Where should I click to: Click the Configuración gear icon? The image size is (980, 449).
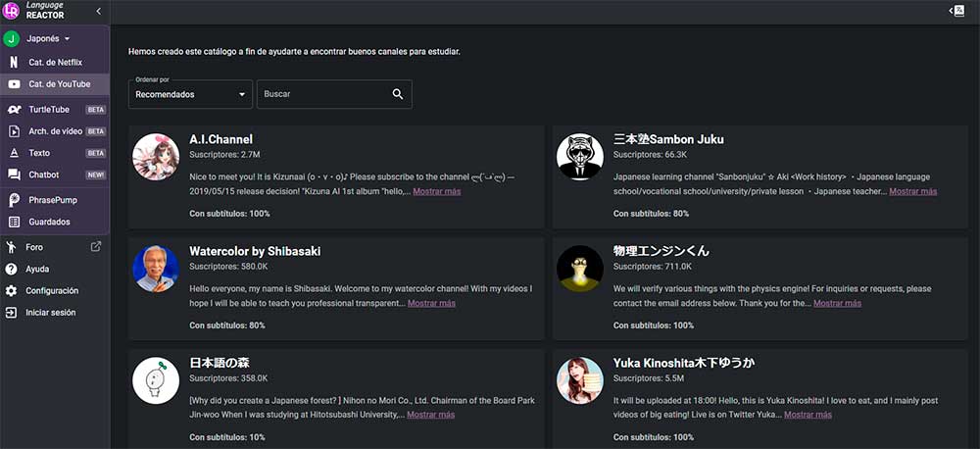point(11,291)
